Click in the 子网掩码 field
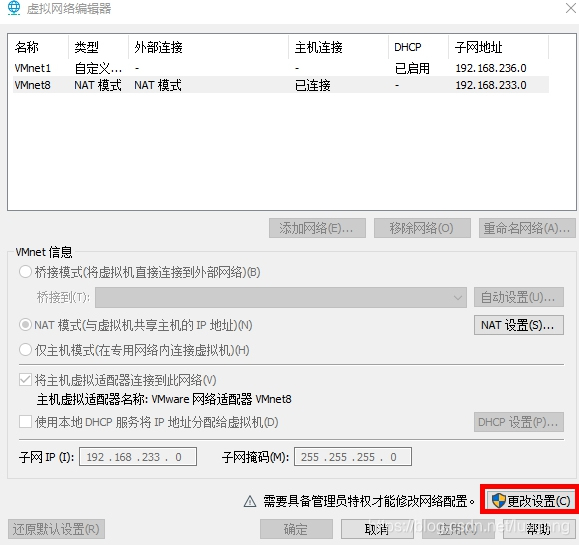Viewport: 579px width, 545px height. pos(353,457)
